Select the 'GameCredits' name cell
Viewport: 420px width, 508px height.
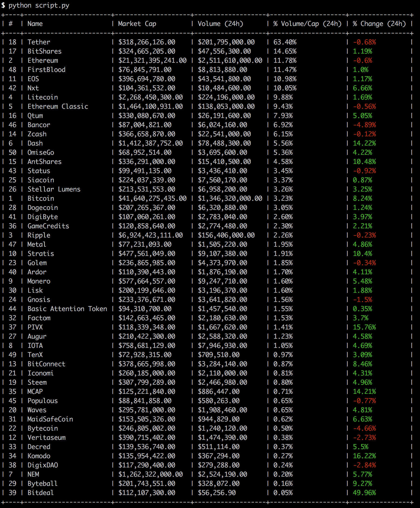pos(48,226)
